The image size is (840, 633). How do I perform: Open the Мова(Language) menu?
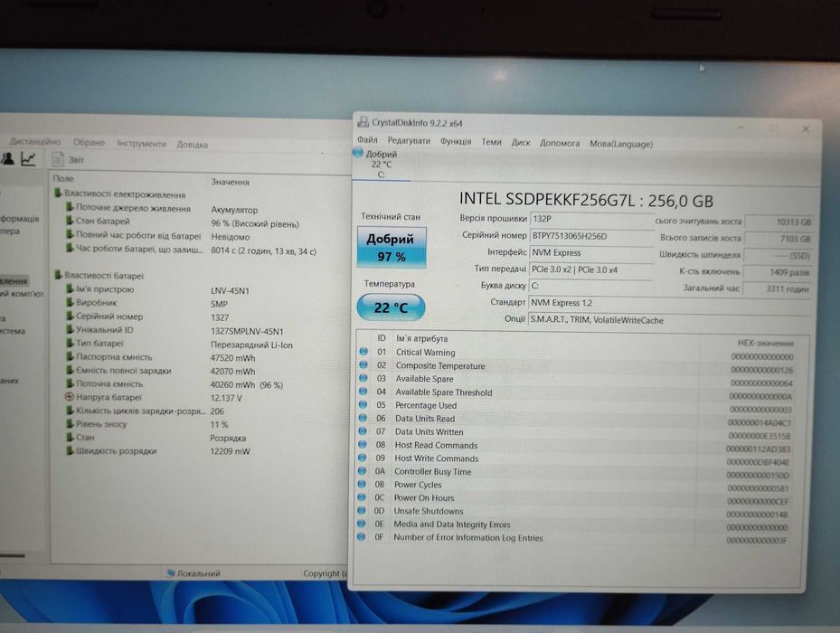[621, 144]
